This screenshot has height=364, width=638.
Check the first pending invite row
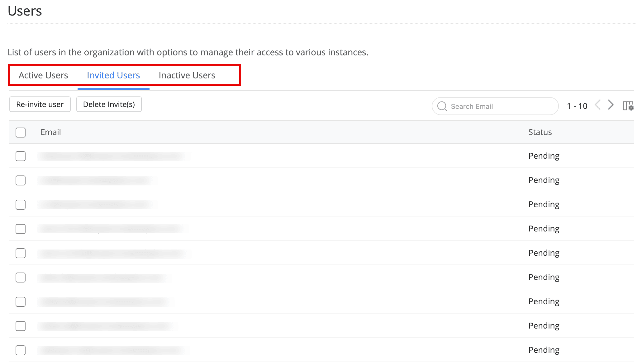[21, 156]
